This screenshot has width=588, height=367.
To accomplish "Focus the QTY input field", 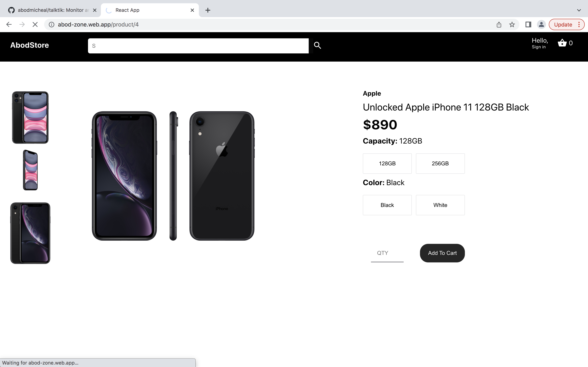I will [387, 253].
